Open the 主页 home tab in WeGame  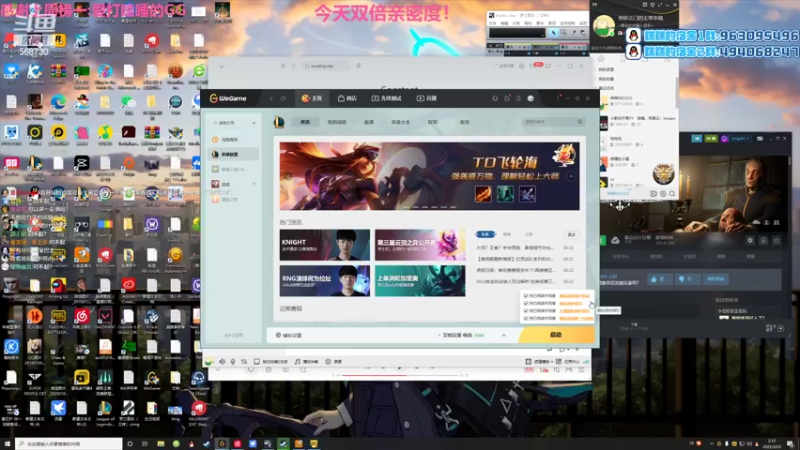tap(312, 98)
